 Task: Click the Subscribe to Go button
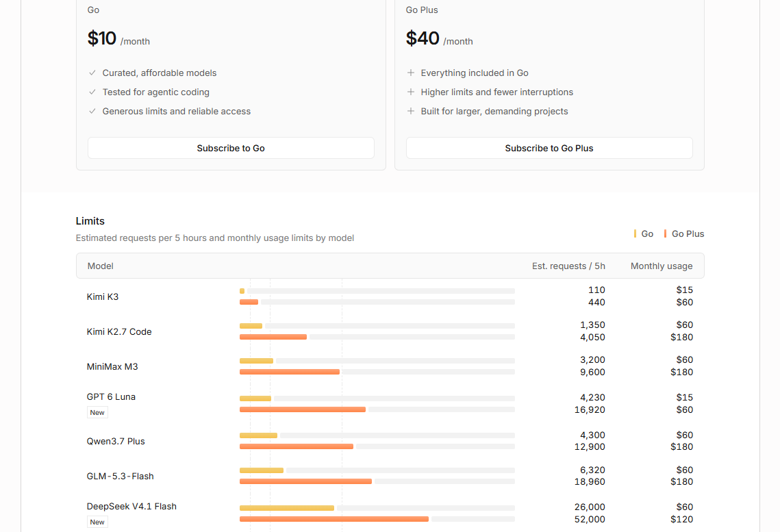pyautogui.click(x=231, y=148)
